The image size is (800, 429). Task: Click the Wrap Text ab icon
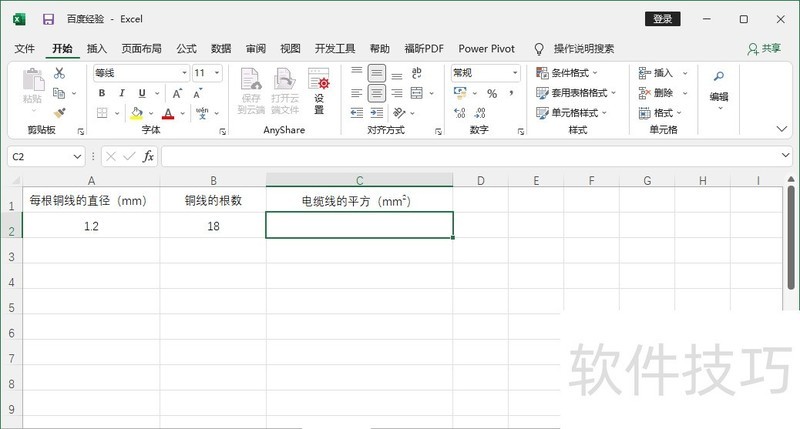tap(417, 73)
